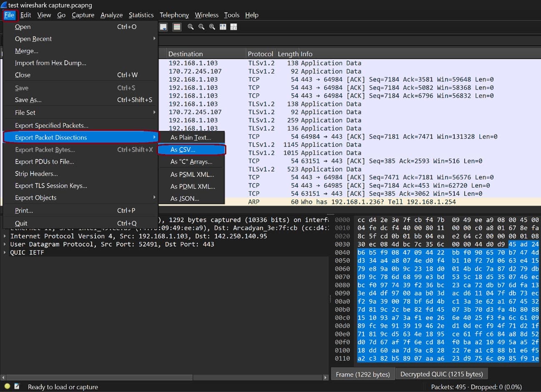Select Export Specified Packets...
The image size is (541, 392).
coord(81,126)
